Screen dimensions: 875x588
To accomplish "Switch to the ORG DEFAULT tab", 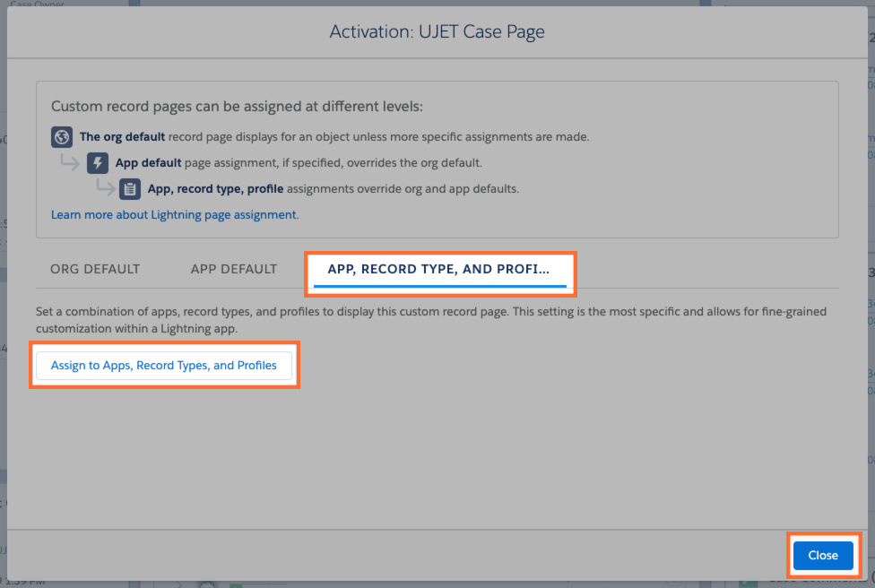I will [x=95, y=269].
